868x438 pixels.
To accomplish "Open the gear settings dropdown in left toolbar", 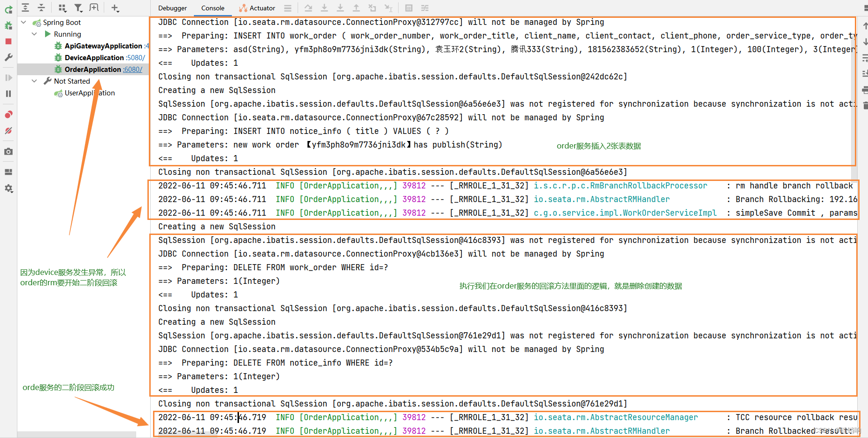I will pyautogui.click(x=8, y=188).
